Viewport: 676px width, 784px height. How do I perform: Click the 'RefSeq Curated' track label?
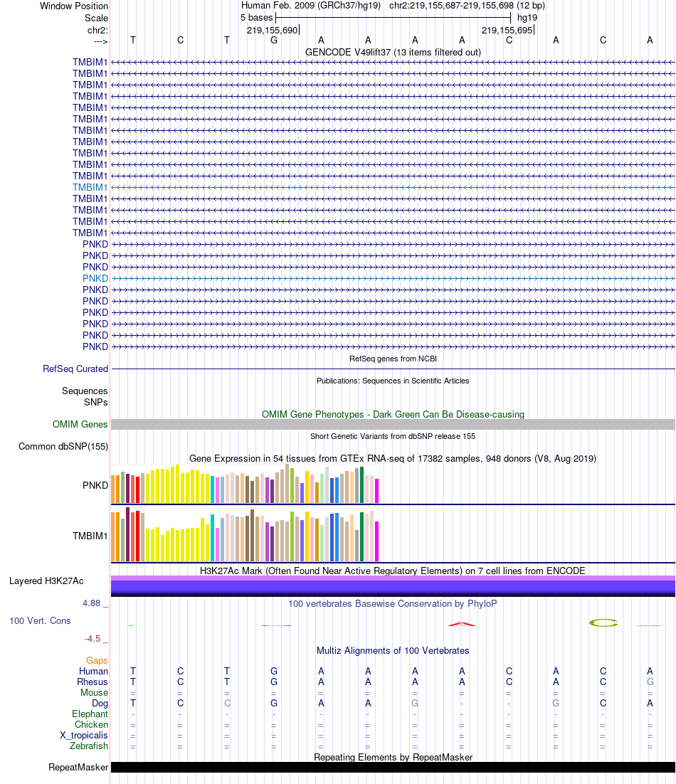click(75, 369)
